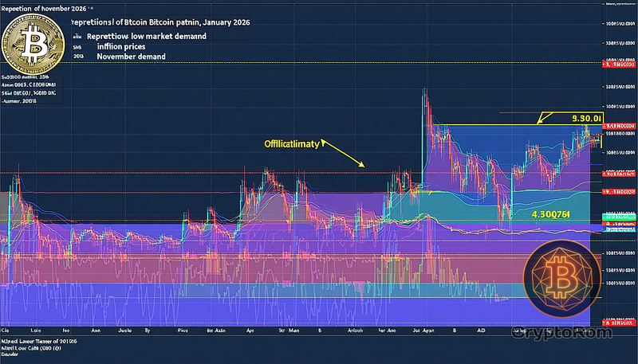Click the gold Bitcoin coin logo
Viewport: 638px width, 364px height.
(33, 44)
